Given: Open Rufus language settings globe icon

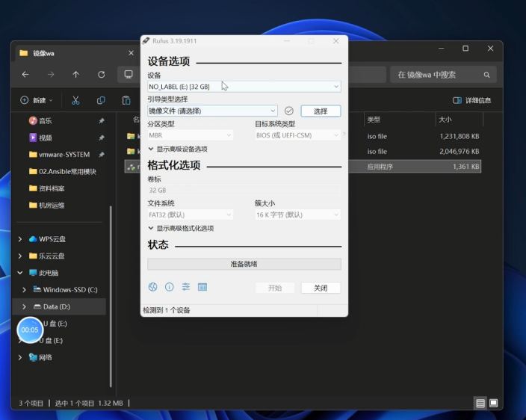Looking at the screenshot, I should [x=152, y=287].
